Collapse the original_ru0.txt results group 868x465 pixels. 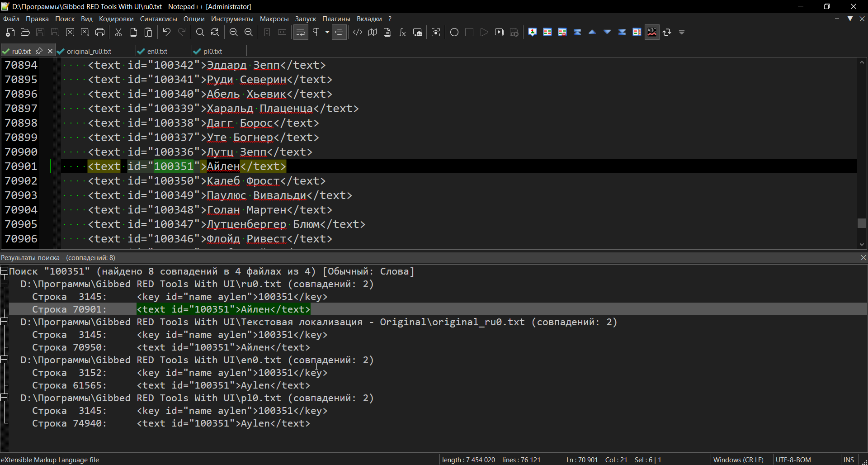(5, 322)
